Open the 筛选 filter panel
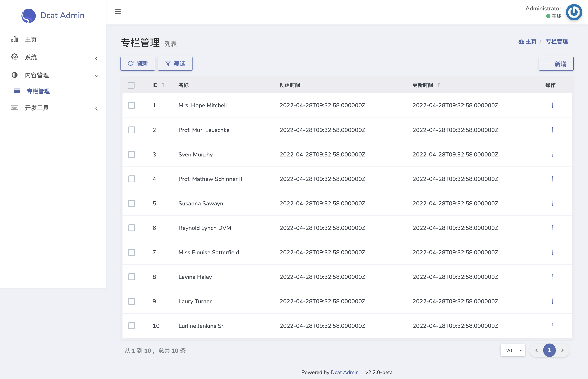 tap(175, 64)
